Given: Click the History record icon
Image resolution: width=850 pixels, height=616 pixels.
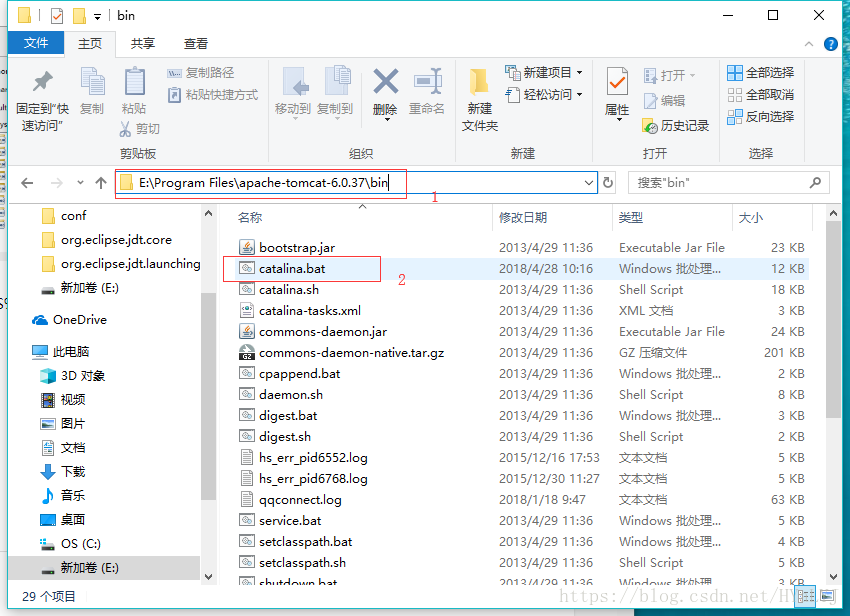Looking at the screenshot, I should tap(649, 126).
